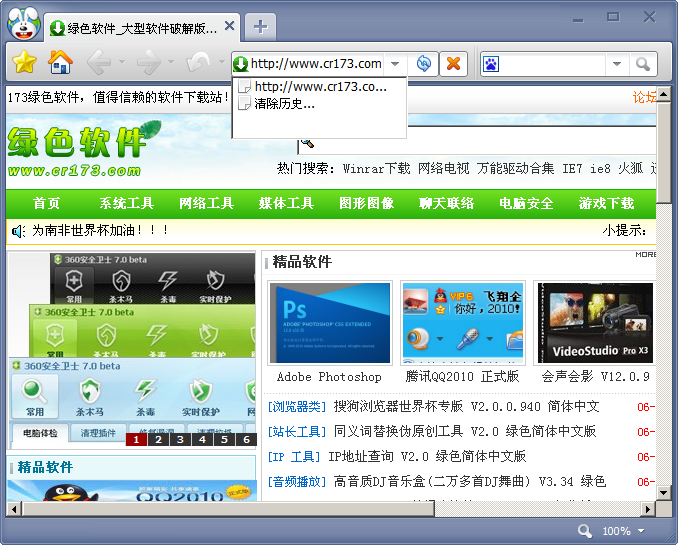Open a new tab with plus button
Image resolution: width=678 pixels, height=545 pixels.
coord(260,26)
